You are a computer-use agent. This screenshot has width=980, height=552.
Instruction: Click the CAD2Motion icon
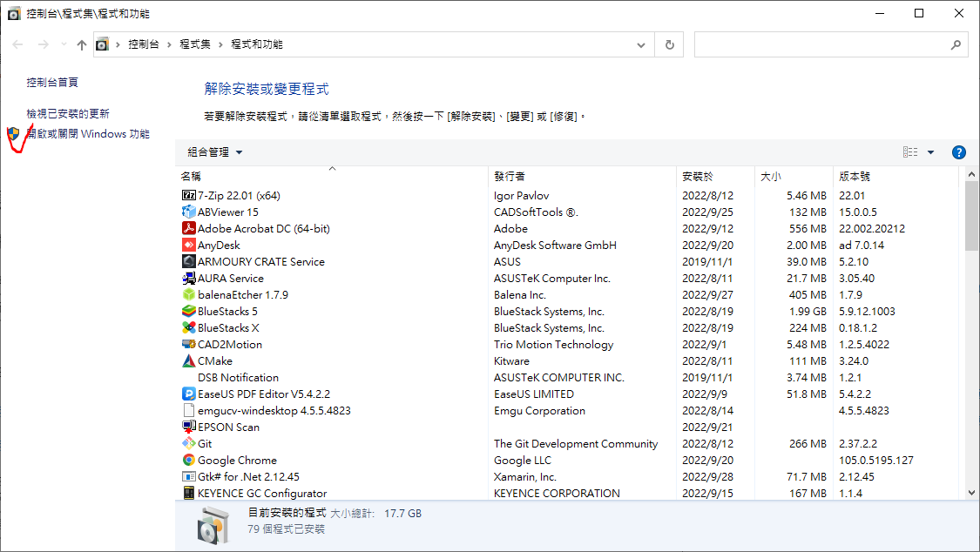point(189,344)
